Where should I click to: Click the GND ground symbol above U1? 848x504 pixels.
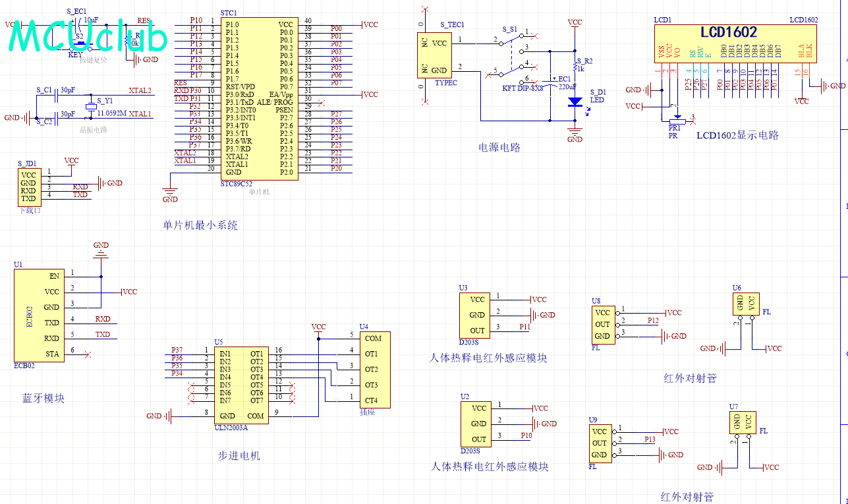tap(101, 250)
